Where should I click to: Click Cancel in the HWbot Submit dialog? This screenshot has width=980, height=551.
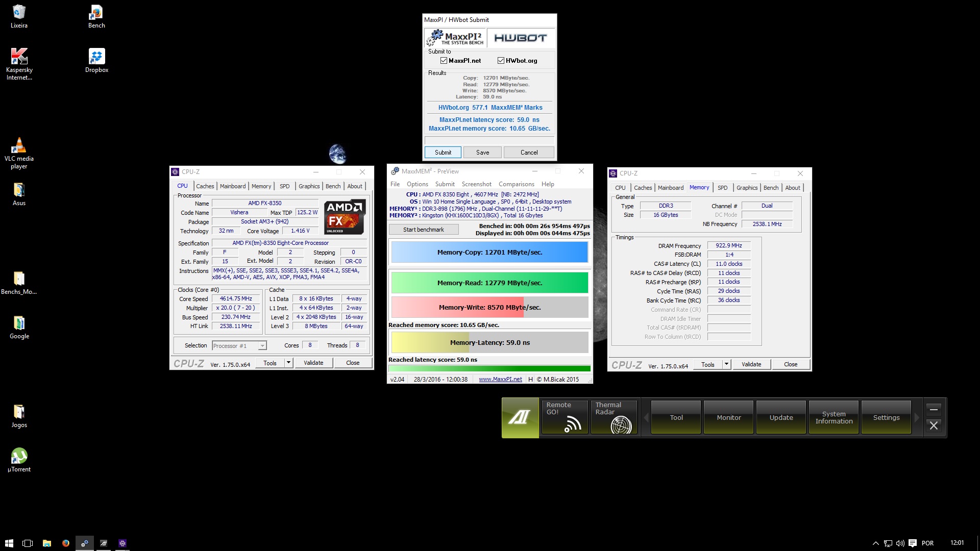(x=529, y=153)
